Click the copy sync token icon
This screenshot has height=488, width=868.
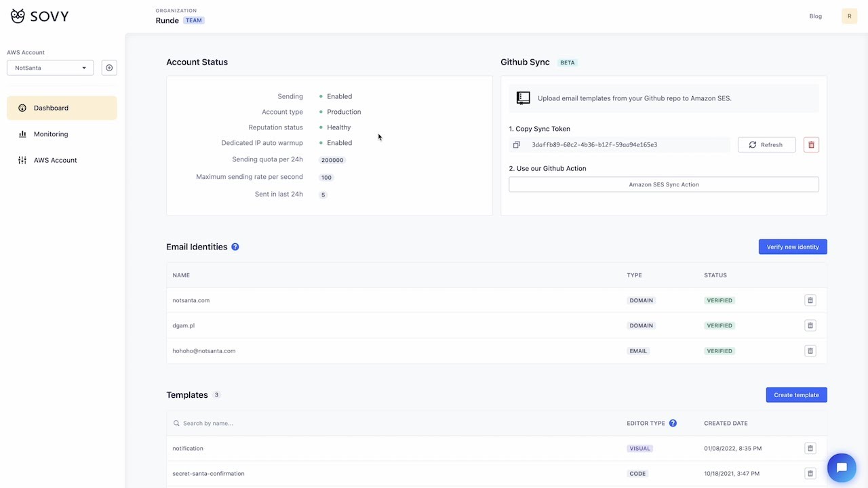(x=517, y=144)
